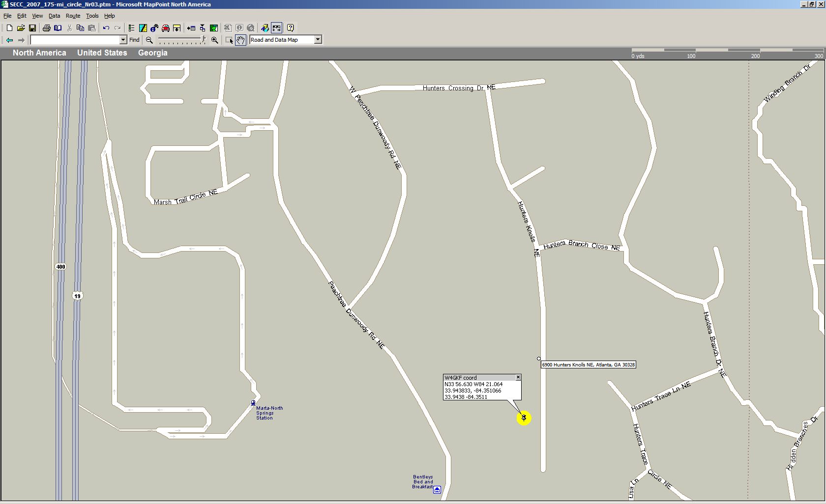
Task: Click the Undo arrow icon
Action: coord(106,28)
